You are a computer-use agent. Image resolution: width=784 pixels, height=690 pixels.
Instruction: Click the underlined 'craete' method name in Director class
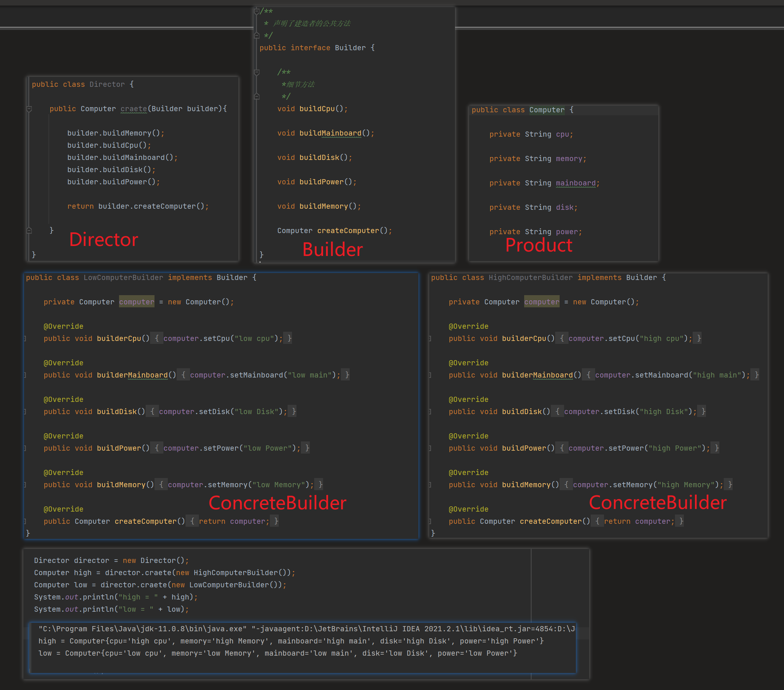pos(133,109)
